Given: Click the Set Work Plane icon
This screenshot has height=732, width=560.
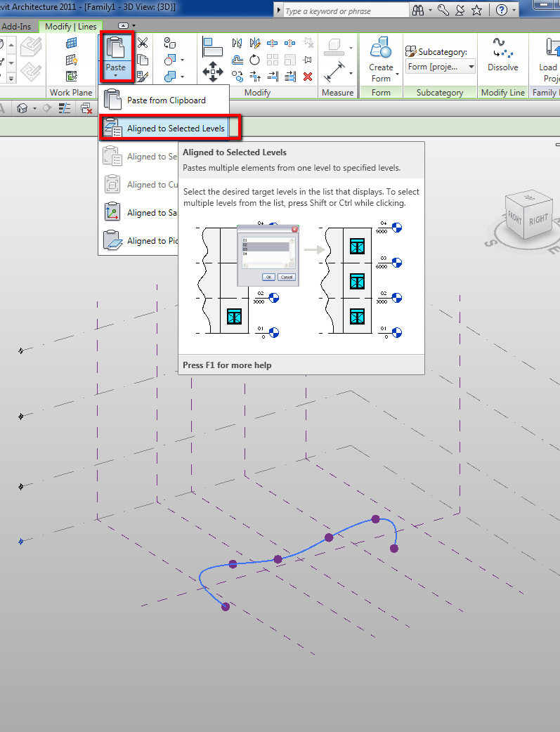Looking at the screenshot, I should [72, 44].
